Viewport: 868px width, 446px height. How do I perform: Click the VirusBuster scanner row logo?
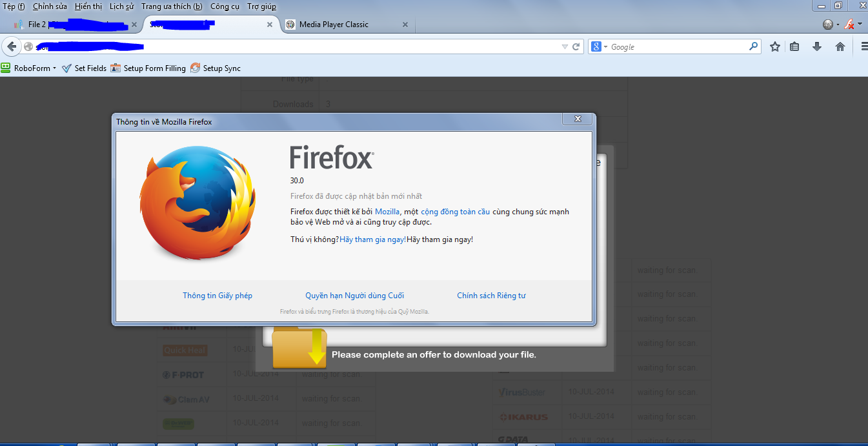tap(522, 392)
